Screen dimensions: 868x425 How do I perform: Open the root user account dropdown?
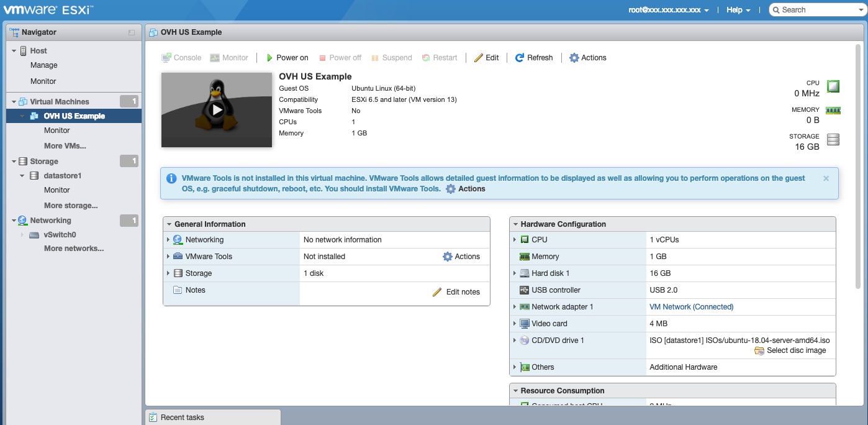pyautogui.click(x=669, y=10)
